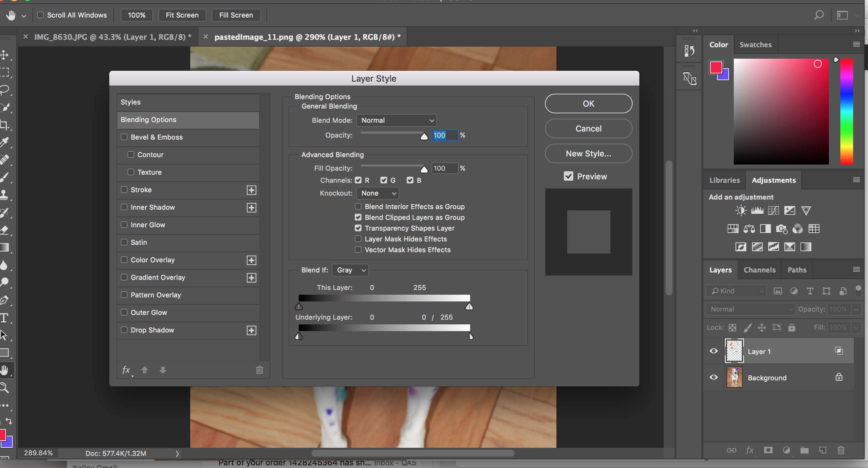This screenshot has height=468, width=868.
Task: Click the New Style button
Action: [588, 153]
